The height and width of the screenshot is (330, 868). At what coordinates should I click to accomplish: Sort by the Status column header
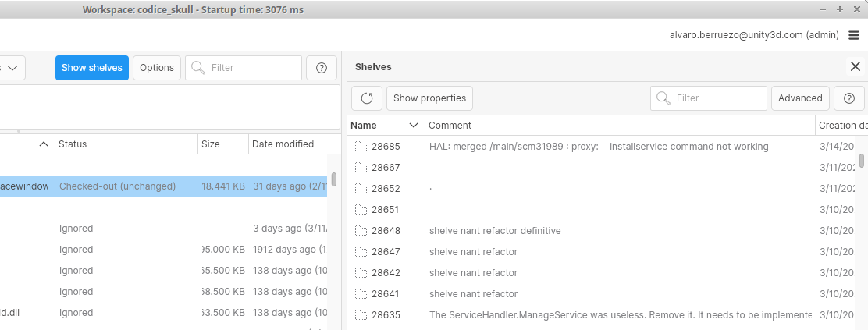point(125,144)
